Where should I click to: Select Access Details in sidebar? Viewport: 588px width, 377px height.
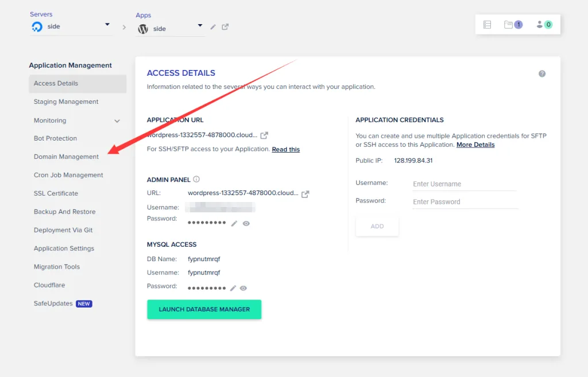click(x=78, y=84)
